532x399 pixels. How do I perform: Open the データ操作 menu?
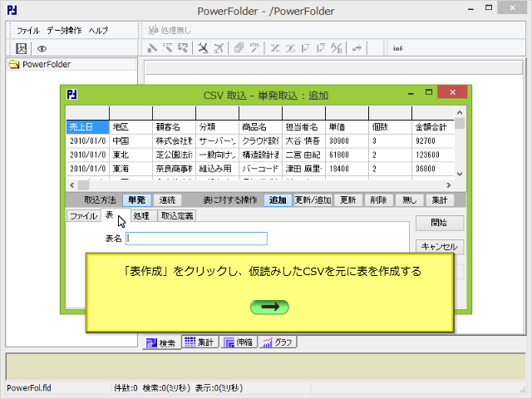click(64, 31)
